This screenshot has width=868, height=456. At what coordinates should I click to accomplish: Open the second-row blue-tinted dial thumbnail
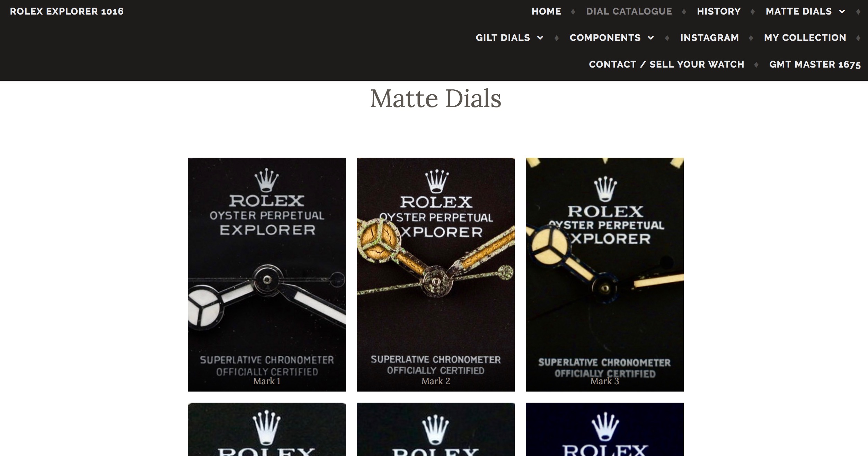pos(605,429)
